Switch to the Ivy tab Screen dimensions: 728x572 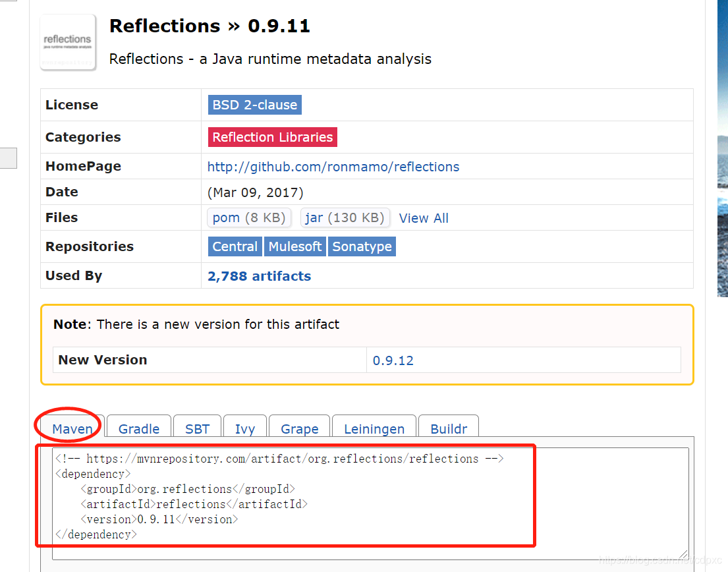244,428
